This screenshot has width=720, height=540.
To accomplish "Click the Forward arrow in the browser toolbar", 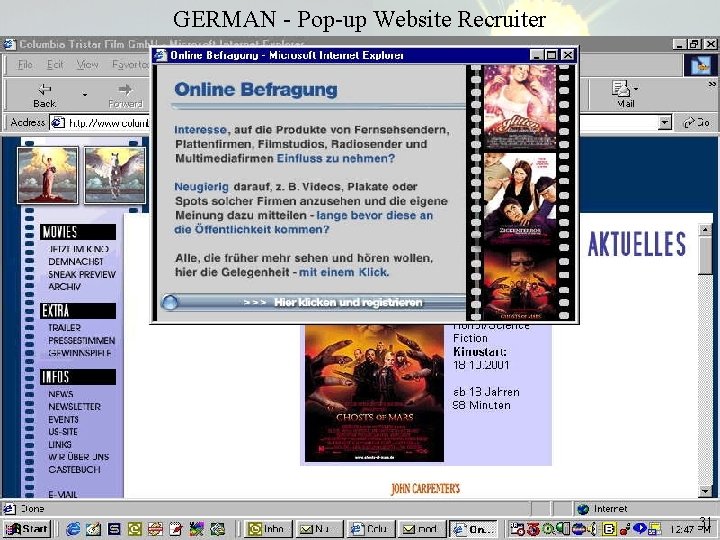I will click(x=125, y=89).
